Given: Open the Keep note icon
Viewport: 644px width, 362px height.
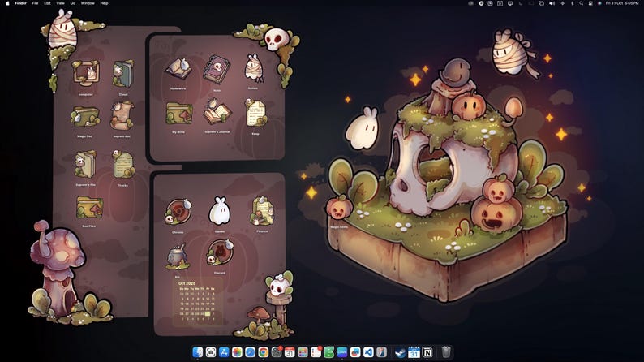Looking at the screenshot, I should pyautogui.click(x=255, y=113).
